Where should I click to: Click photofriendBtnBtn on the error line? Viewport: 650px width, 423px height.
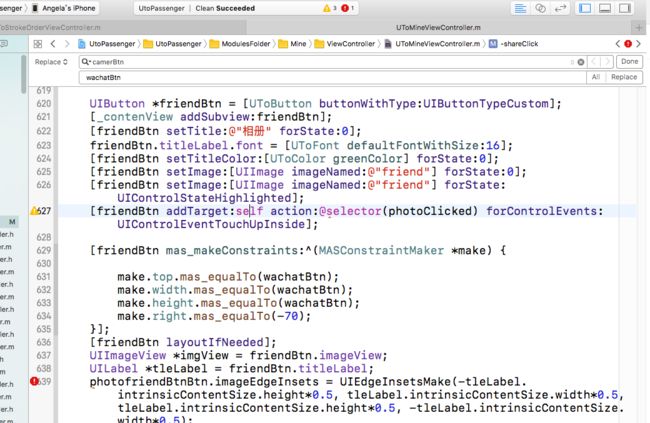coord(148,382)
